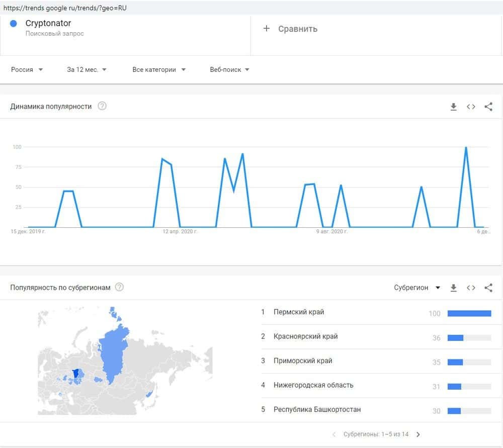Edit the Cryptonator search term field
Image resolution: width=503 pixels, height=448 pixels.
point(48,24)
